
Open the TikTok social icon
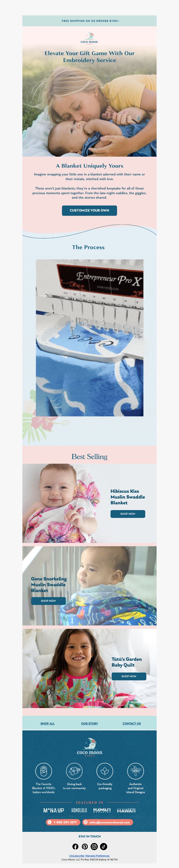104,846
